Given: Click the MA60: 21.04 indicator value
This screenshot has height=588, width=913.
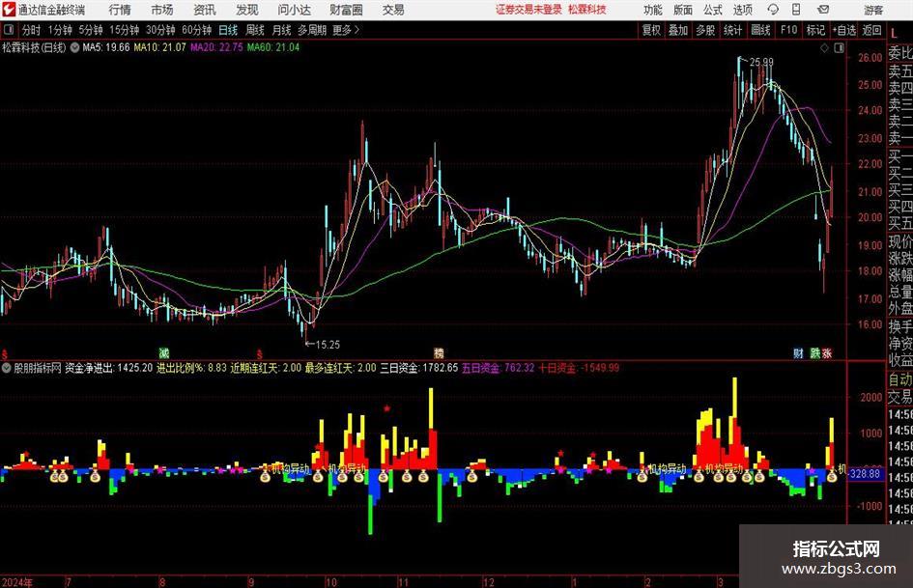Looking at the screenshot, I should pos(273,47).
